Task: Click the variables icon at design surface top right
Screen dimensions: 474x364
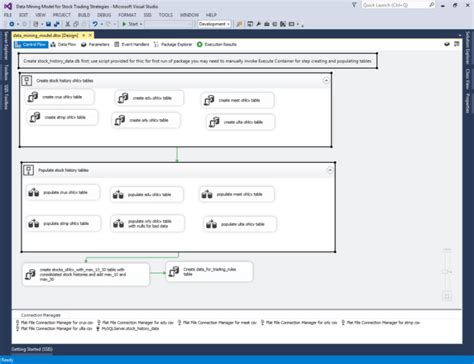Action: click(447, 44)
